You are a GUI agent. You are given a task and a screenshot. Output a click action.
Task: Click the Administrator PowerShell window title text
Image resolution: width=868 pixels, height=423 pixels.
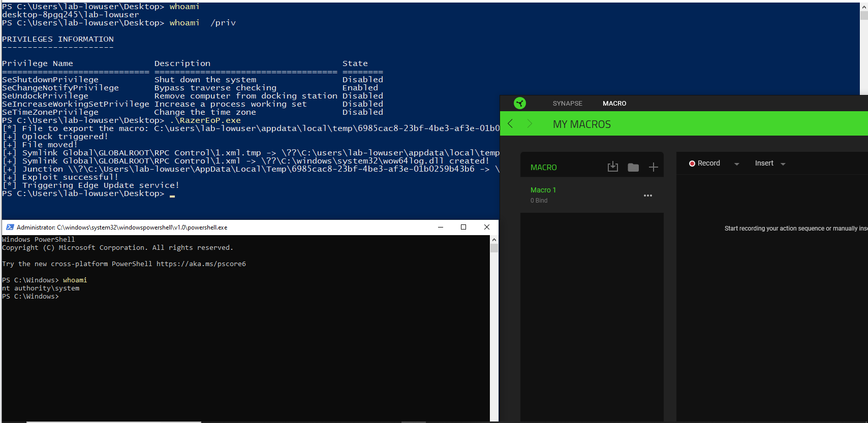122,227
